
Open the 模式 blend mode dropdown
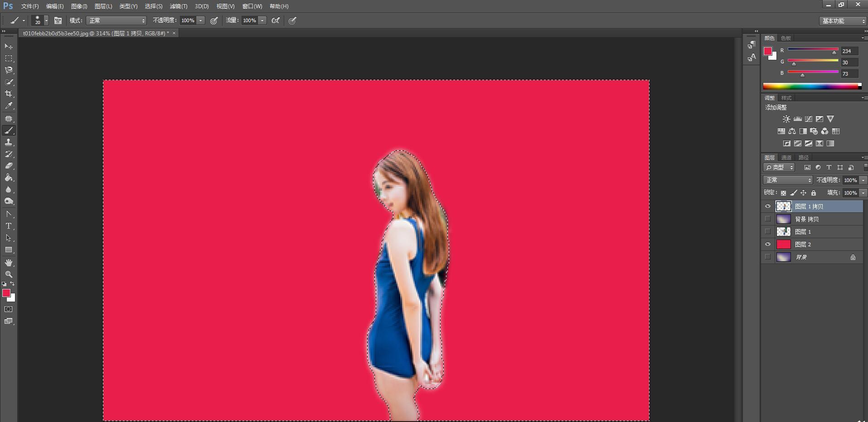click(116, 20)
